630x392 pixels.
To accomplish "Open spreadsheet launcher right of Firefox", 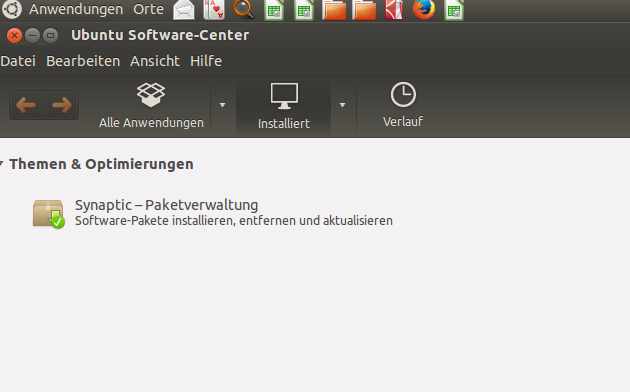I will pyautogui.click(x=454, y=10).
